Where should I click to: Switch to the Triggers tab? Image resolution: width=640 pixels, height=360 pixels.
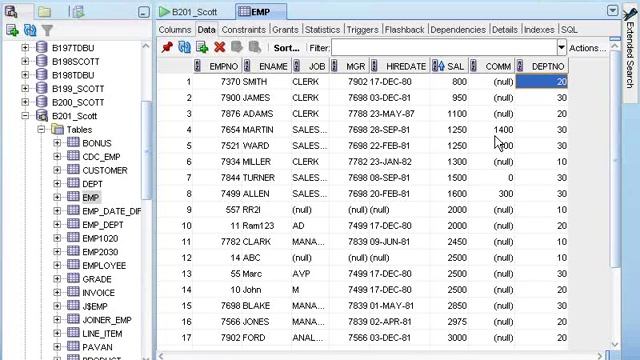[362, 29]
